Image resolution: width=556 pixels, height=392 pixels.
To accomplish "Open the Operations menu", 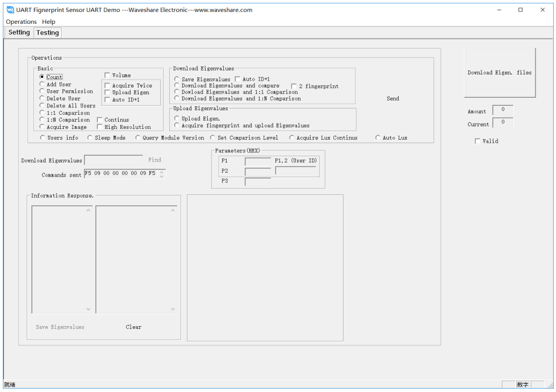I will [21, 22].
